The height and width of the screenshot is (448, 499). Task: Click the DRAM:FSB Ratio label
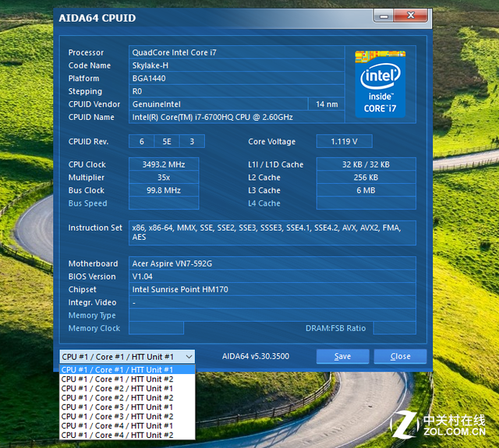coord(335,328)
